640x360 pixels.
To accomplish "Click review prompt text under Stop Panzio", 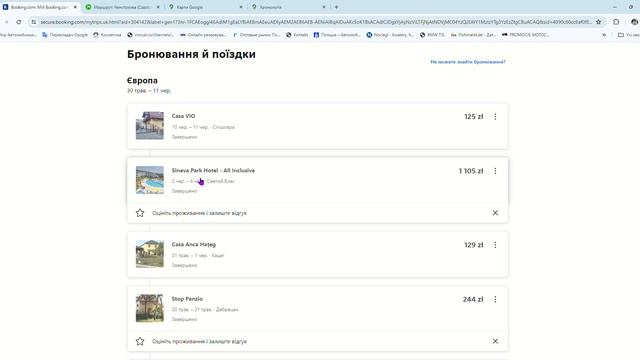I will pos(199,341).
